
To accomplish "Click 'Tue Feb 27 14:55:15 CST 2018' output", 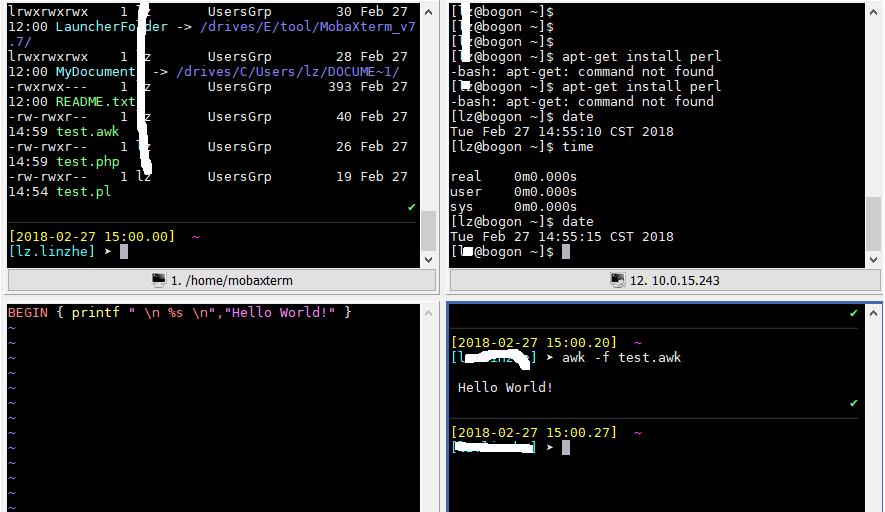I will pos(562,237).
